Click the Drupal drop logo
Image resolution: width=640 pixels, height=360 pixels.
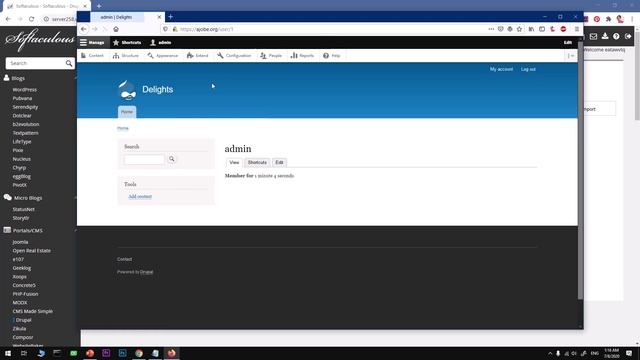pos(127,90)
